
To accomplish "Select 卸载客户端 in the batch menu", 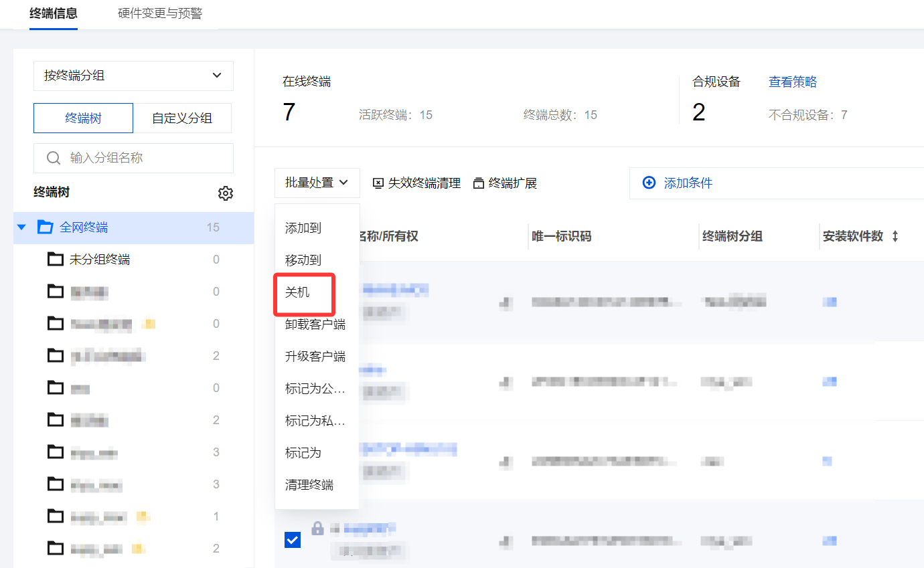I will point(315,324).
